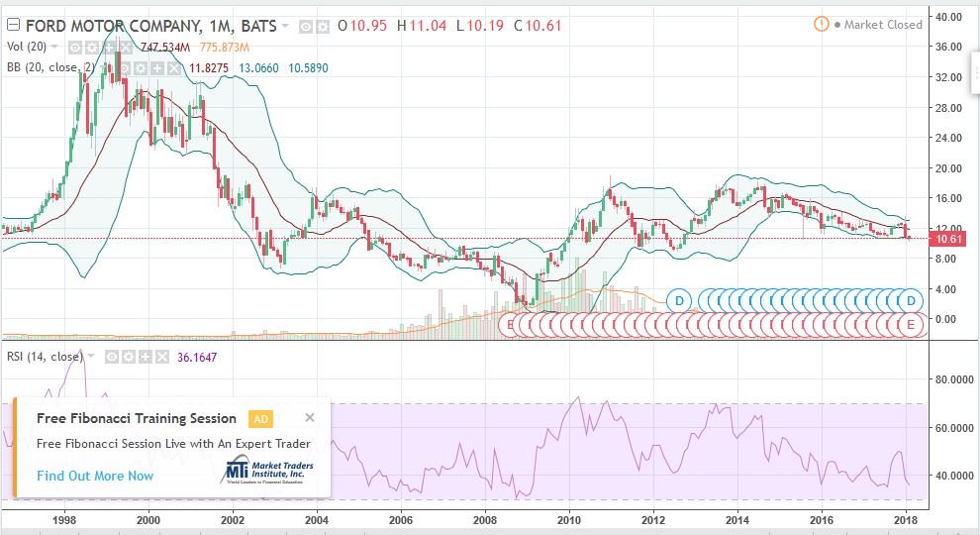Click the 20.00 label on price axis
This screenshot has height=535, width=980.
click(x=948, y=168)
